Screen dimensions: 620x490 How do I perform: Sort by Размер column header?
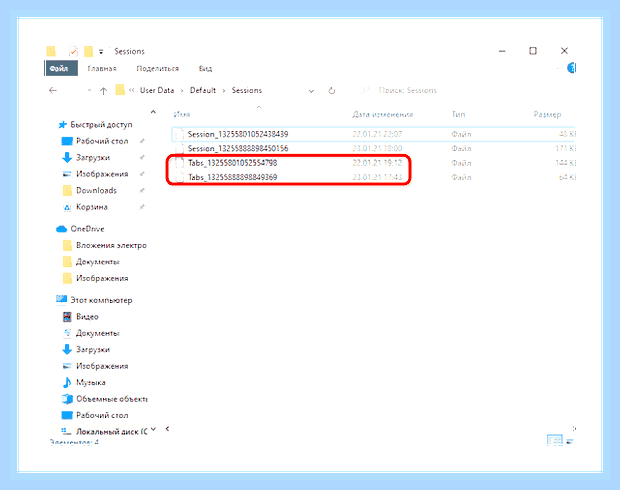click(547, 114)
